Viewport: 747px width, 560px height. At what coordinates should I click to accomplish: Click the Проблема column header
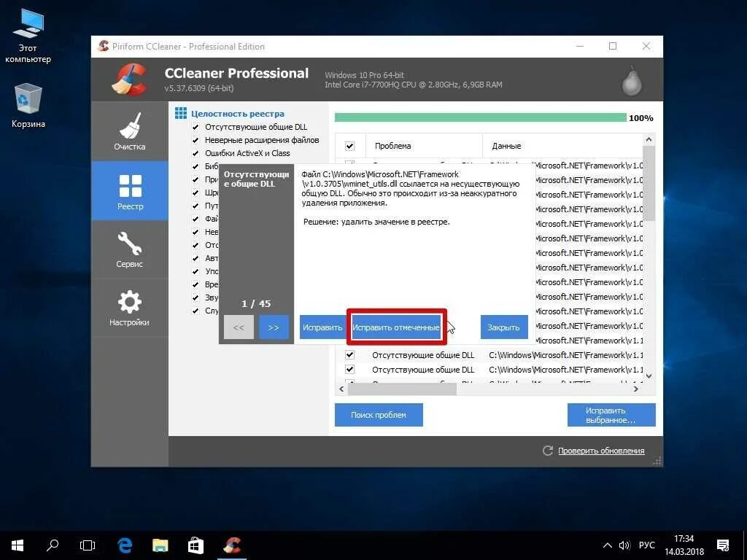click(x=424, y=146)
